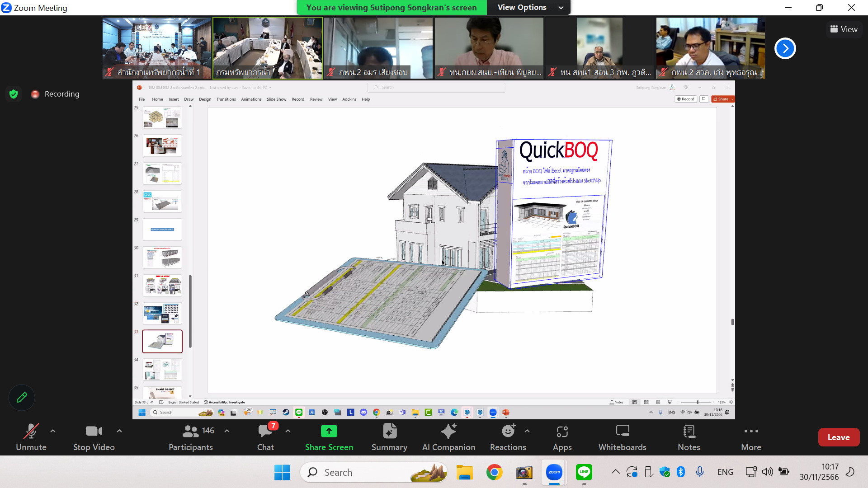Viewport: 868px width, 488px height.
Task: Click Fit slide to window icon
Action: point(731,402)
